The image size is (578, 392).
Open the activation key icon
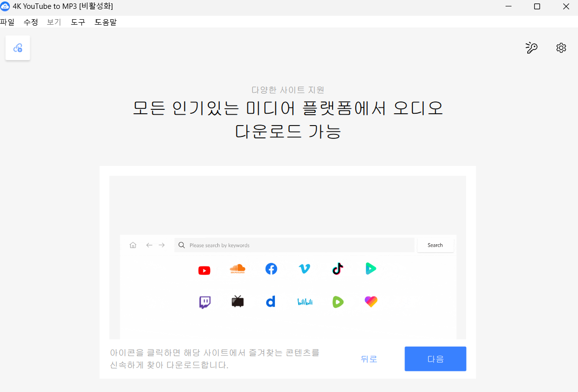pos(531,48)
